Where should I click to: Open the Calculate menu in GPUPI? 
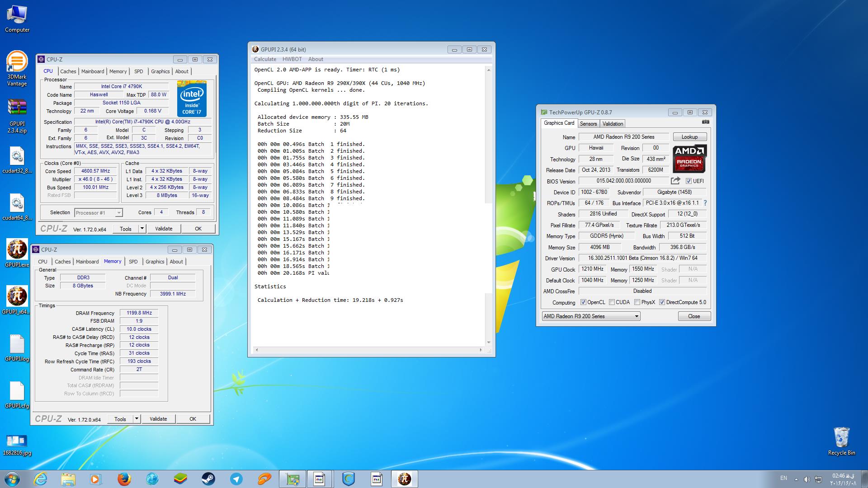point(265,59)
